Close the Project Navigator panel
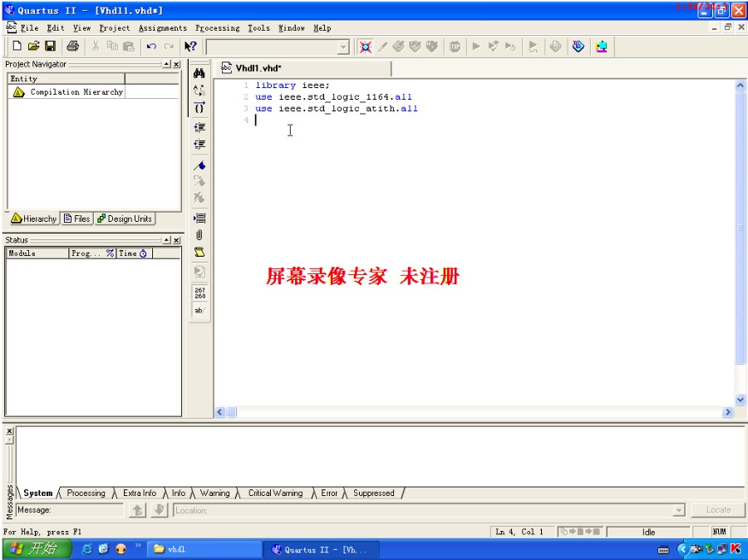This screenshot has width=748, height=560. tap(176, 64)
